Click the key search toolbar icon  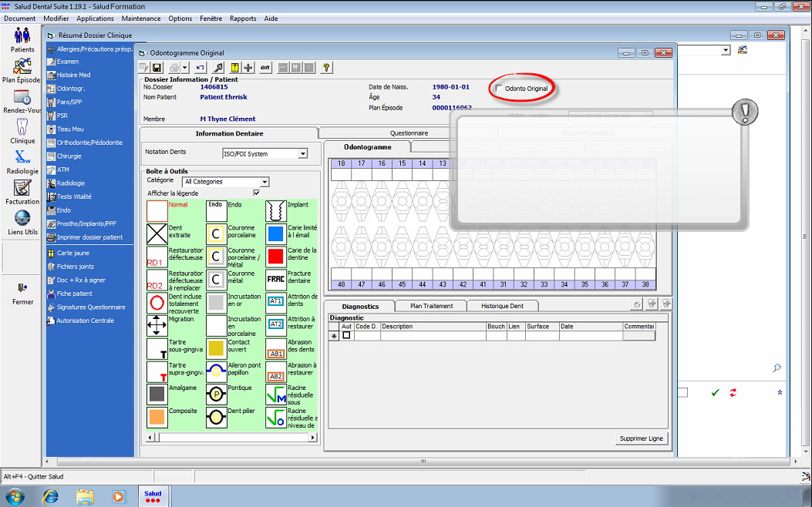point(218,68)
